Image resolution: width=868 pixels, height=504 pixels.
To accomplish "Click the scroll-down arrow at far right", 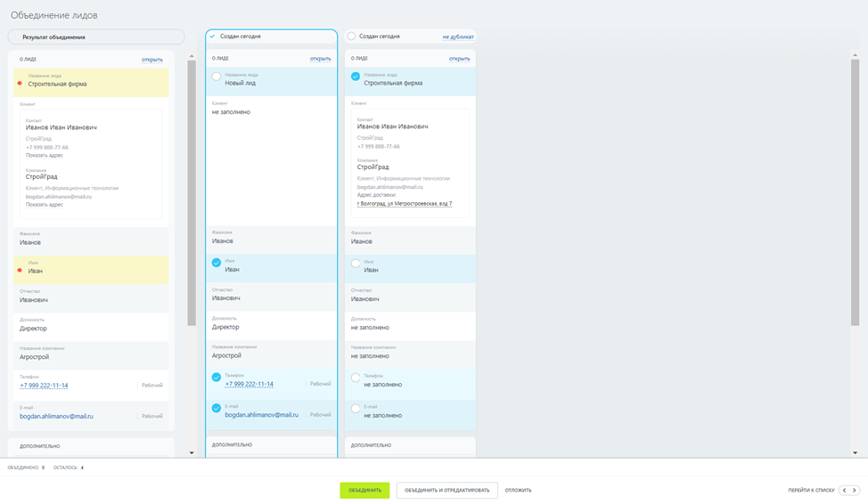I will coord(855,452).
